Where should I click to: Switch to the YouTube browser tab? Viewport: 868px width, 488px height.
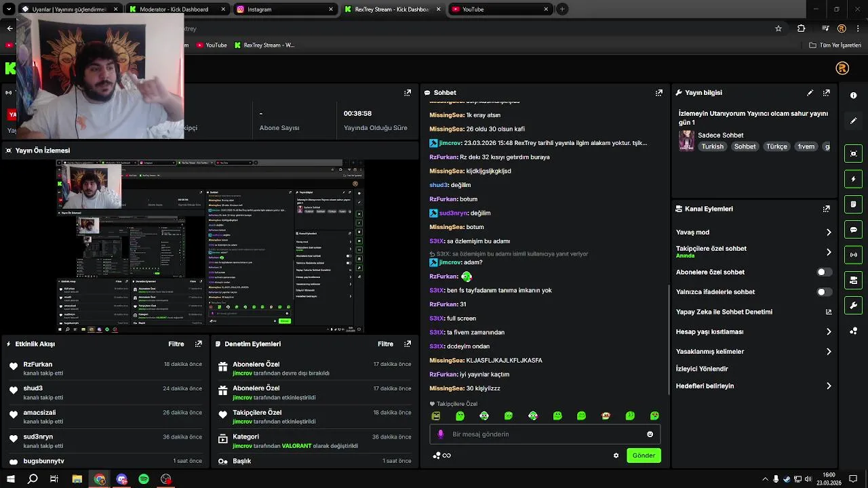click(x=499, y=9)
